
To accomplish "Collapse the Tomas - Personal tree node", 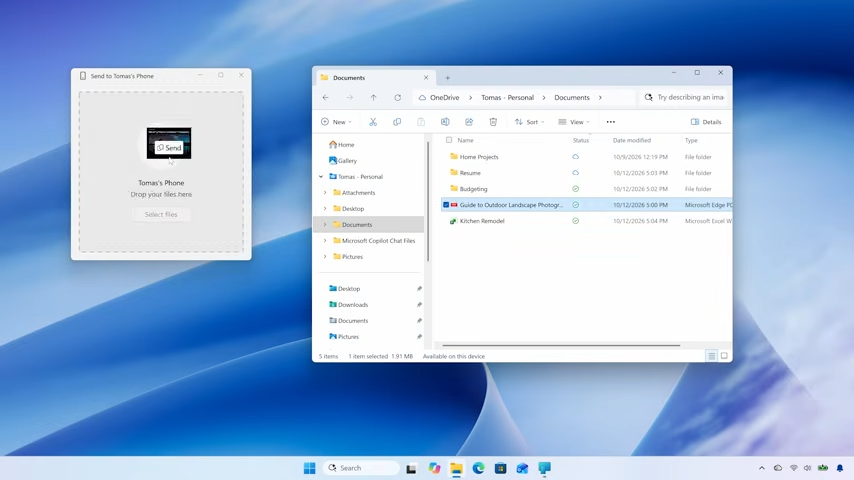I will (321, 177).
